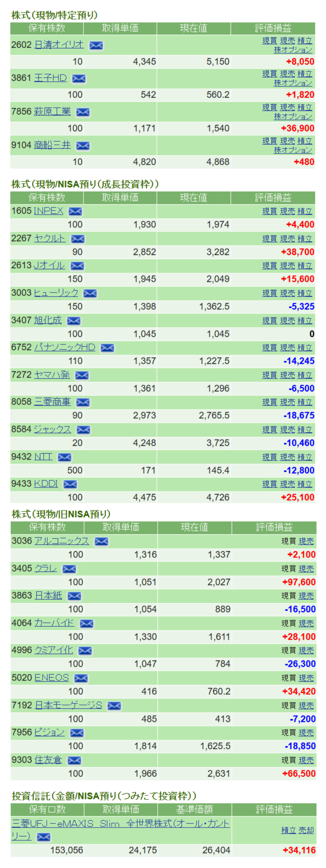
Task: Click the mail icon beside パナソニックHD
Action: click(107, 348)
